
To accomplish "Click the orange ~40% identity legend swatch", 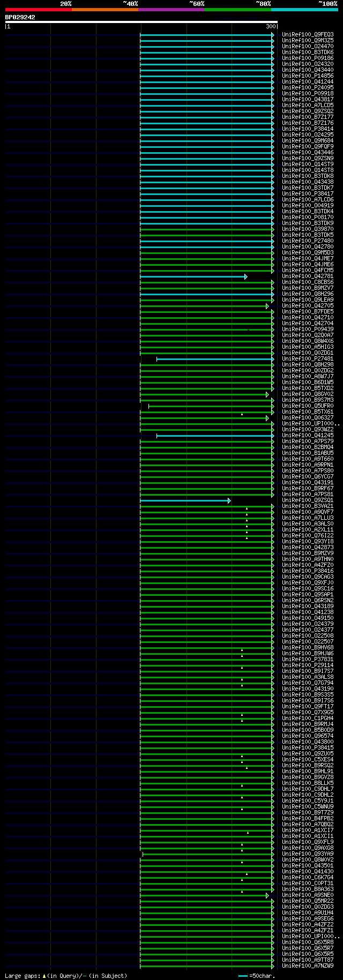I will (105, 10).
